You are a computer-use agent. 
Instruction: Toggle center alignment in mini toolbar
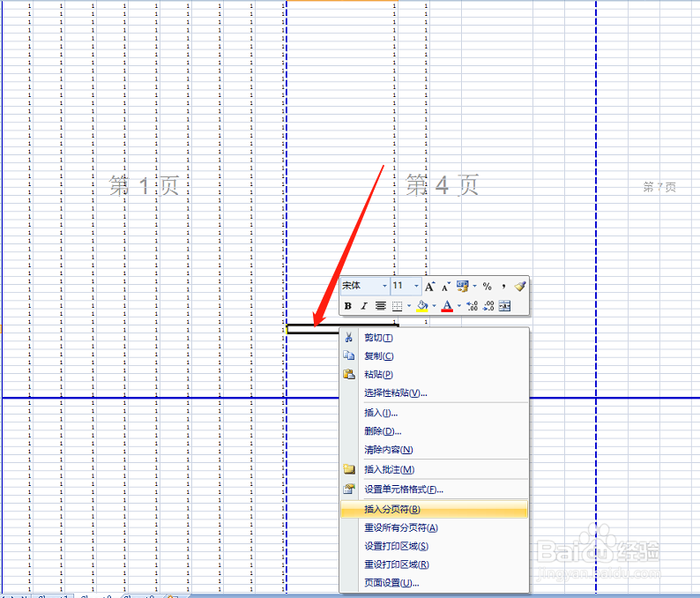380,306
